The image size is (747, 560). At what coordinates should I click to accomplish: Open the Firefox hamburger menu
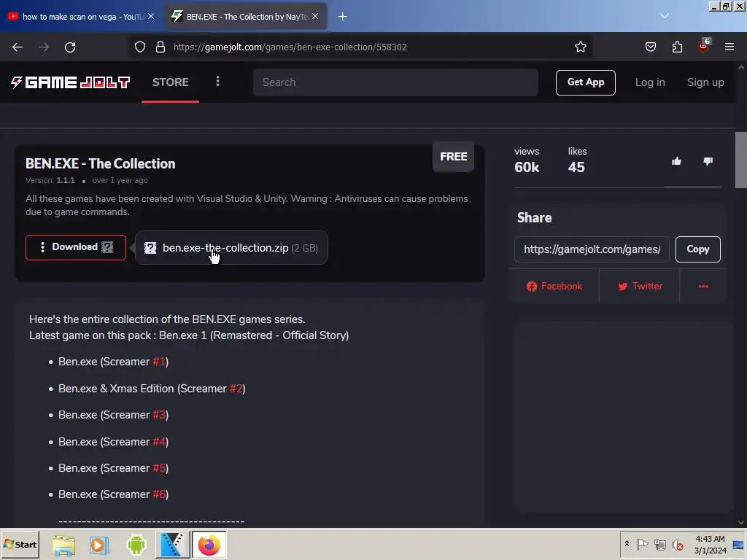pos(729,47)
